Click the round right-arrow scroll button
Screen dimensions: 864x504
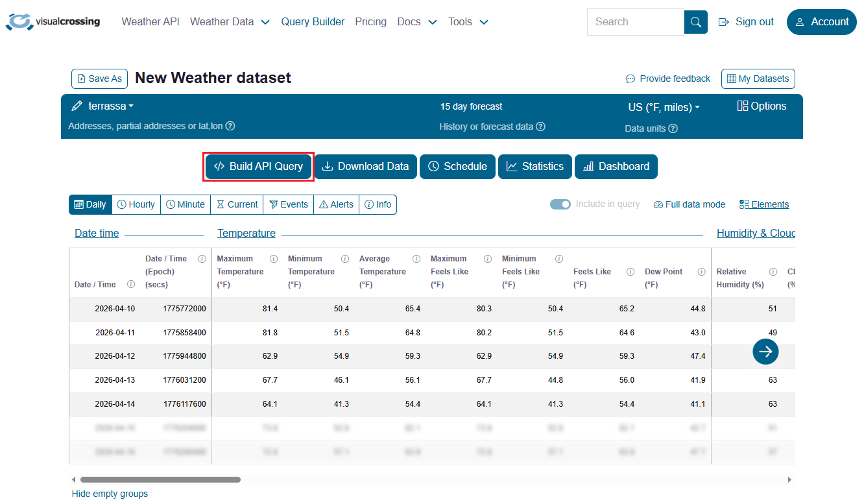point(765,351)
